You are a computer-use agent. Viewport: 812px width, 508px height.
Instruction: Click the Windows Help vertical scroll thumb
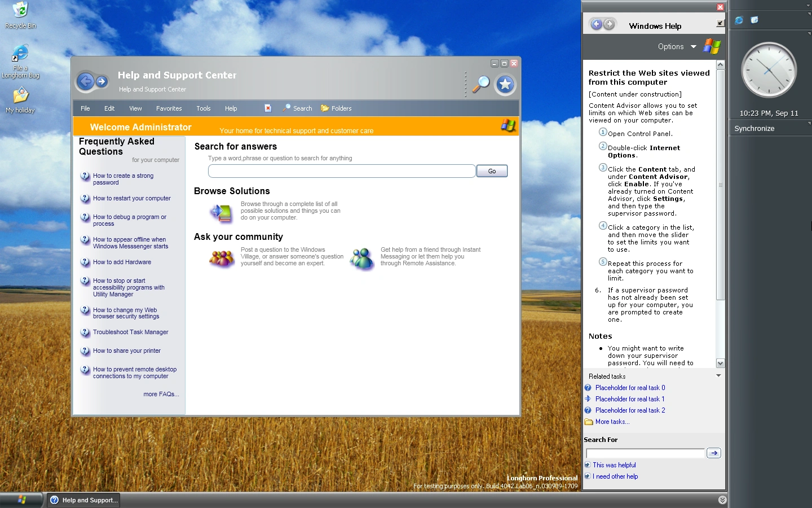[720, 185]
